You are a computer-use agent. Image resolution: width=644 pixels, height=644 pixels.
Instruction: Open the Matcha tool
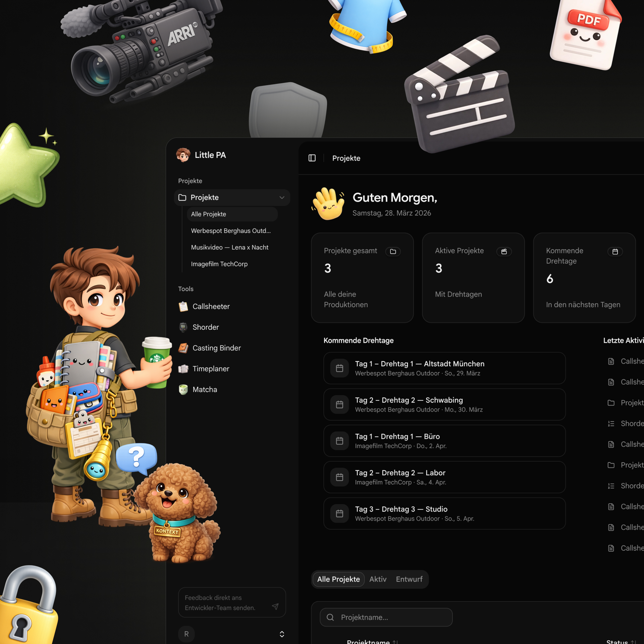tap(205, 389)
